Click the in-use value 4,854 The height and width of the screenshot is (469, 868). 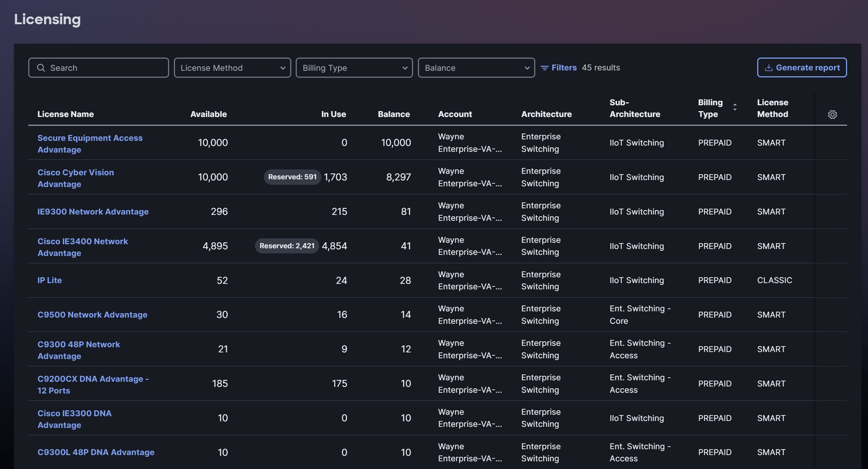pos(334,246)
